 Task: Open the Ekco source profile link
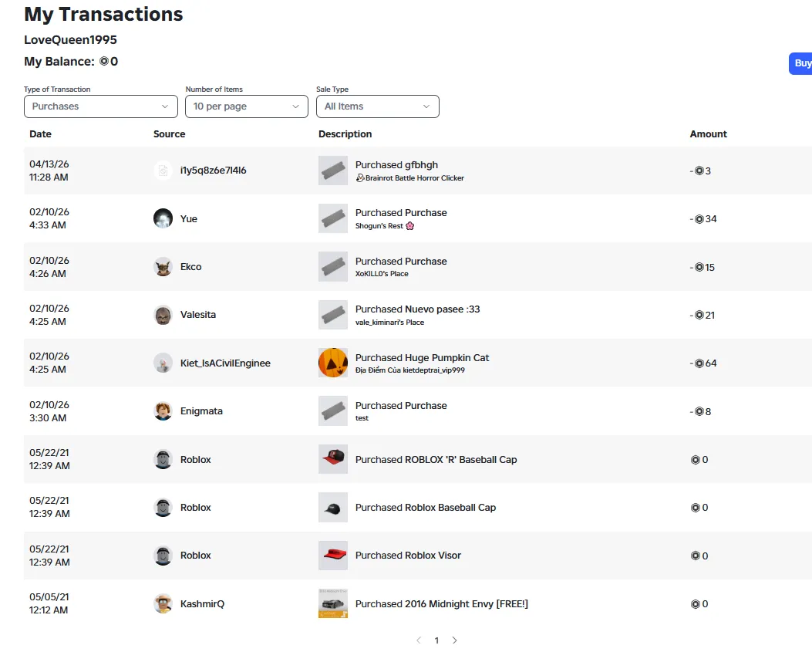(190, 267)
